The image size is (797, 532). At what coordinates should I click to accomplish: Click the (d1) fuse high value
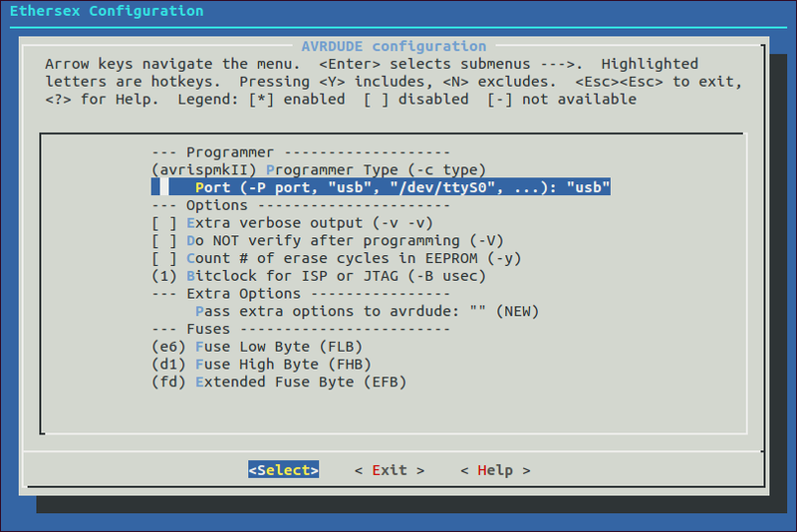coord(168,365)
